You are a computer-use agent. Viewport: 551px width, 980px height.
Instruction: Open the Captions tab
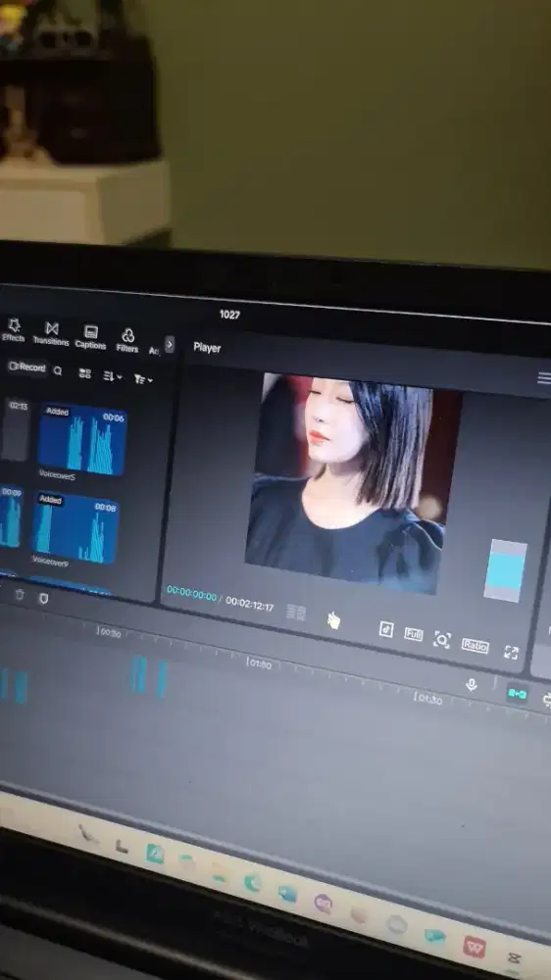tap(90, 337)
